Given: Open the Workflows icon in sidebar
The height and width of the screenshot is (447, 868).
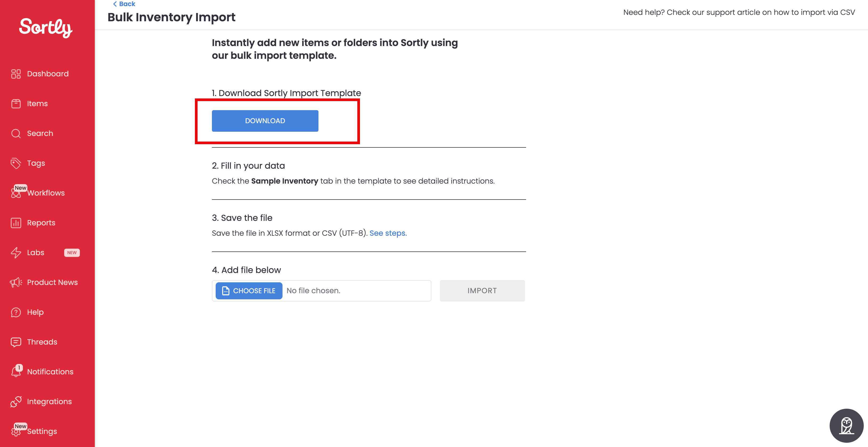Looking at the screenshot, I should coord(15,193).
